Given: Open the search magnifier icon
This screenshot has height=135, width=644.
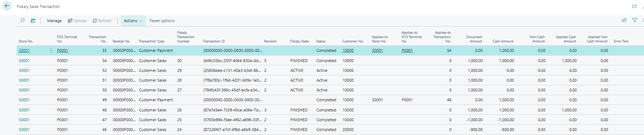Looking at the screenshot, I should click(x=22, y=21).
